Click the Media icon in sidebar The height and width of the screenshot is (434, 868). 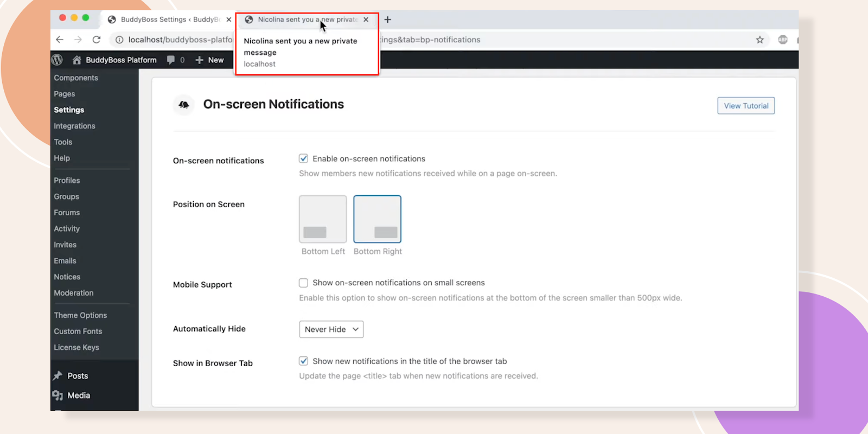[x=58, y=395]
